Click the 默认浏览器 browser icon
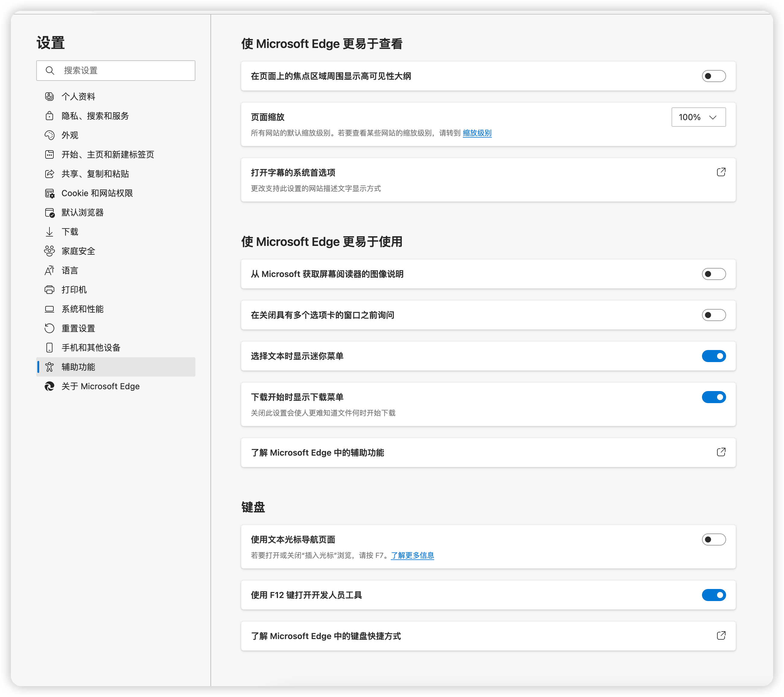This screenshot has height=697, width=784. click(x=49, y=212)
